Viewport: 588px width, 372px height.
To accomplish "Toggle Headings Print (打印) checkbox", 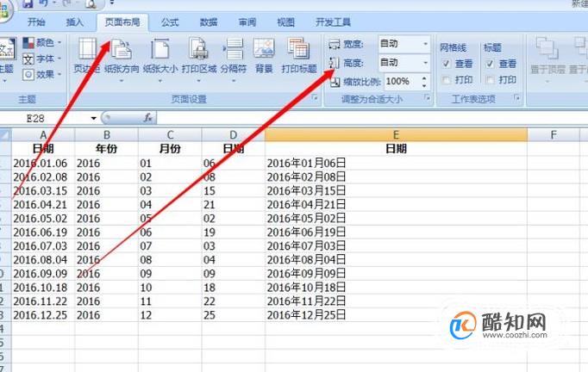I will click(490, 79).
